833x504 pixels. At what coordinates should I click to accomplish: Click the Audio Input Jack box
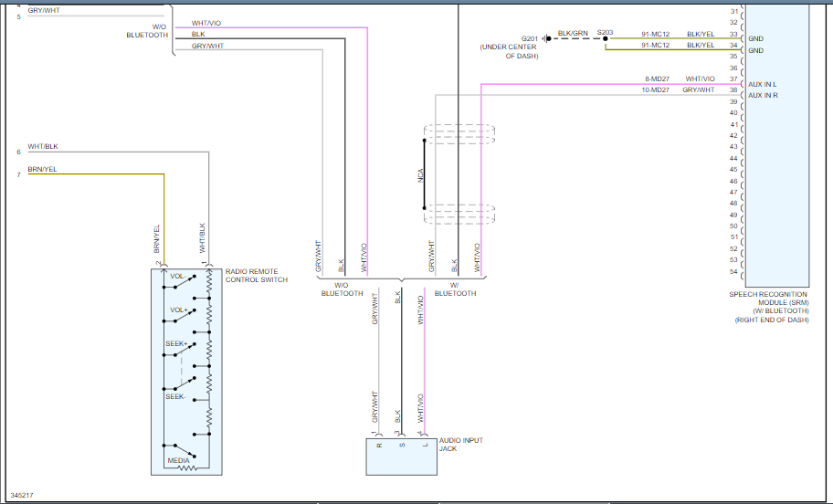400,457
